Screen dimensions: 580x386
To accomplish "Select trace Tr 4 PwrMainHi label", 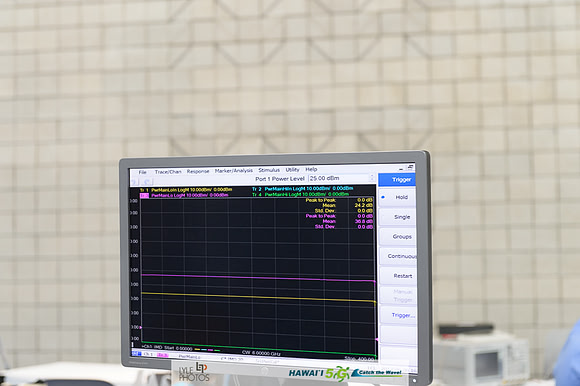I will pyautogui.click(x=300, y=194).
